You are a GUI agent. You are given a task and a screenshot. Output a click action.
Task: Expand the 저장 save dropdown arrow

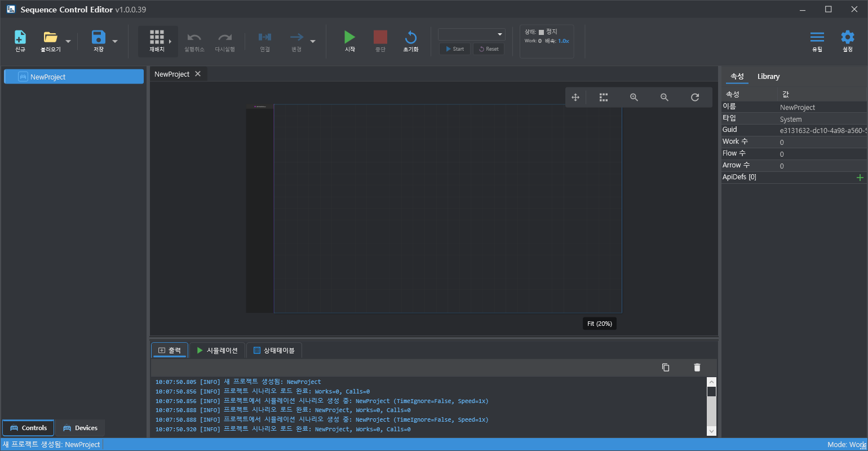point(115,41)
